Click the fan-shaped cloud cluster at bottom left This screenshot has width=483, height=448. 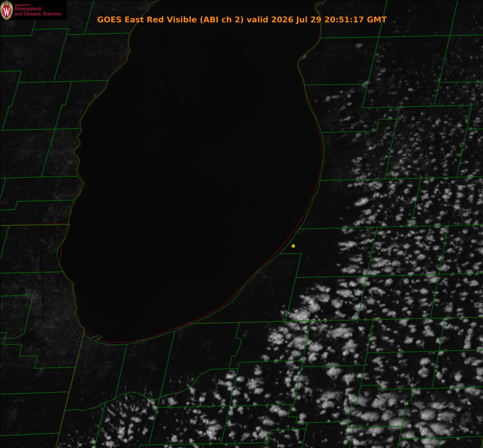coord(129,419)
